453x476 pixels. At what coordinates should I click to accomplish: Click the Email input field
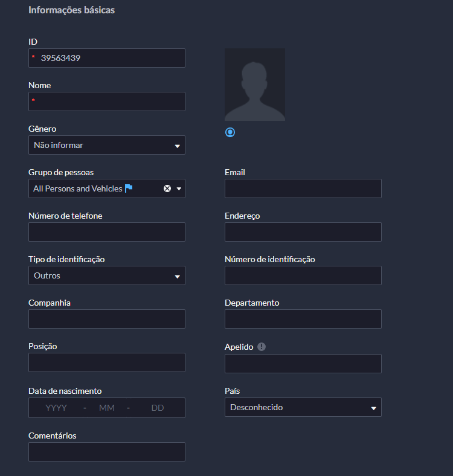pyautogui.click(x=303, y=188)
